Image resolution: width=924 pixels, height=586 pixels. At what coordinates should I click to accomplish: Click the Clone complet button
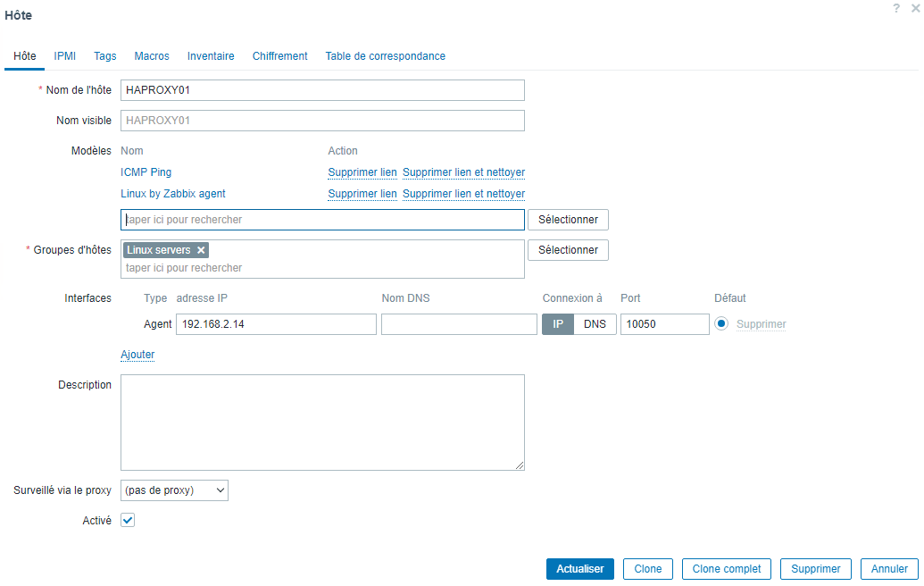click(726, 569)
